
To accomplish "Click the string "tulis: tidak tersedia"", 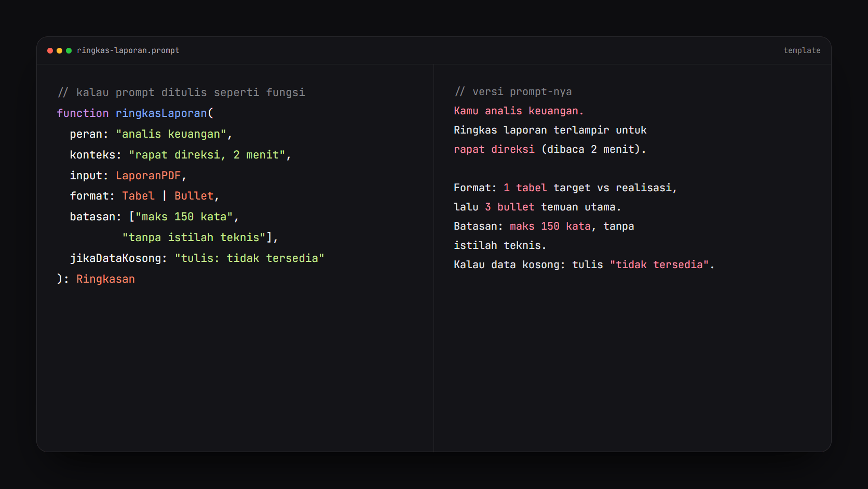I will pyautogui.click(x=250, y=258).
